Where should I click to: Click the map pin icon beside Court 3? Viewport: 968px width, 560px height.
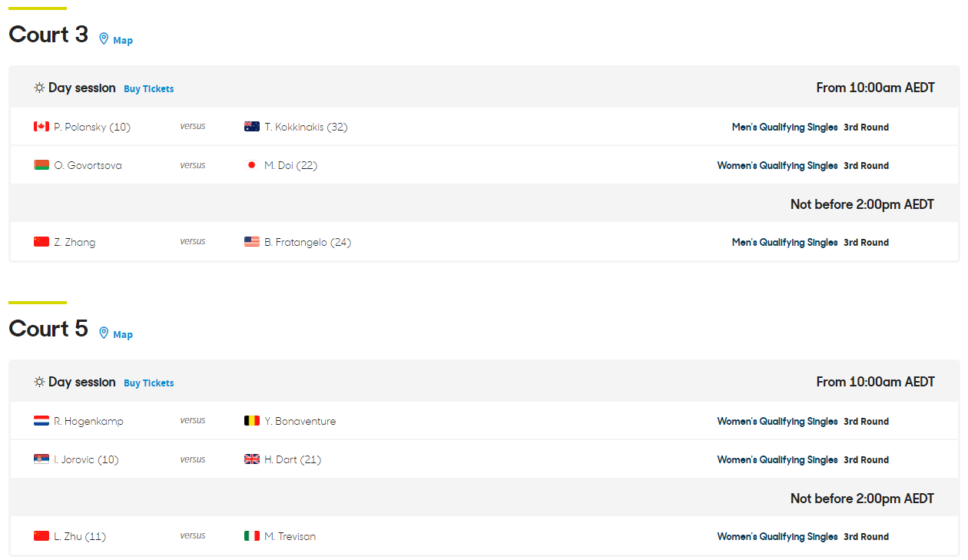click(104, 38)
